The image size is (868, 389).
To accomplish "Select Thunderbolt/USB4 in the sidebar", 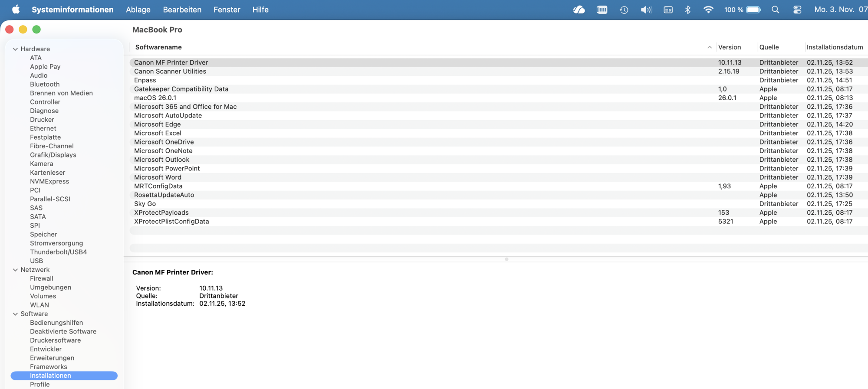I will (58, 252).
